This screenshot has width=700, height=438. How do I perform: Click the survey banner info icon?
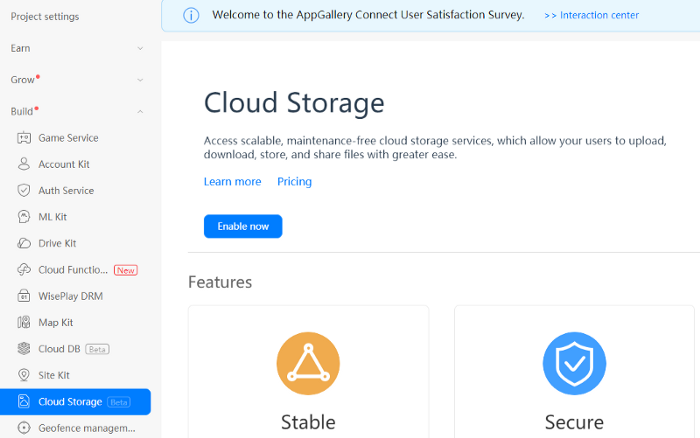[x=191, y=16]
